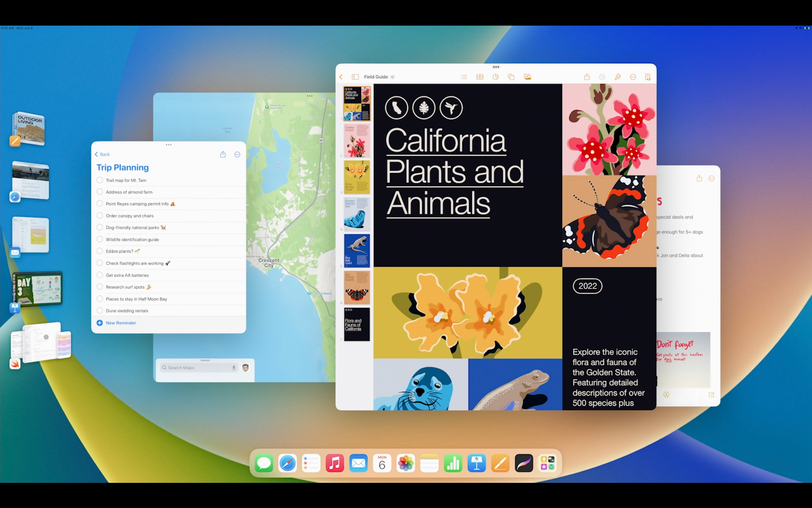
Task: Complete Wildlife identification guide reminder
Action: coord(100,239)
